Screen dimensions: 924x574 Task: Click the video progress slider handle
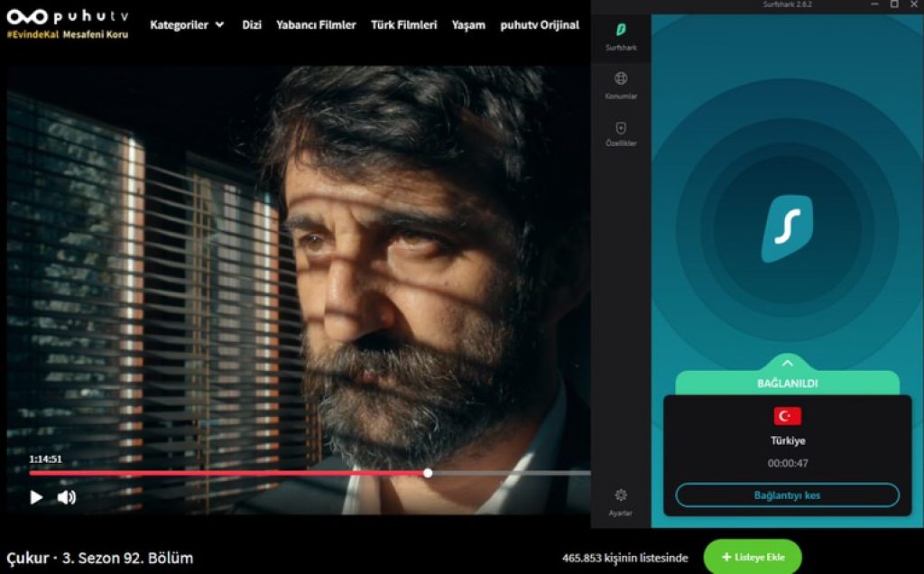428,473
